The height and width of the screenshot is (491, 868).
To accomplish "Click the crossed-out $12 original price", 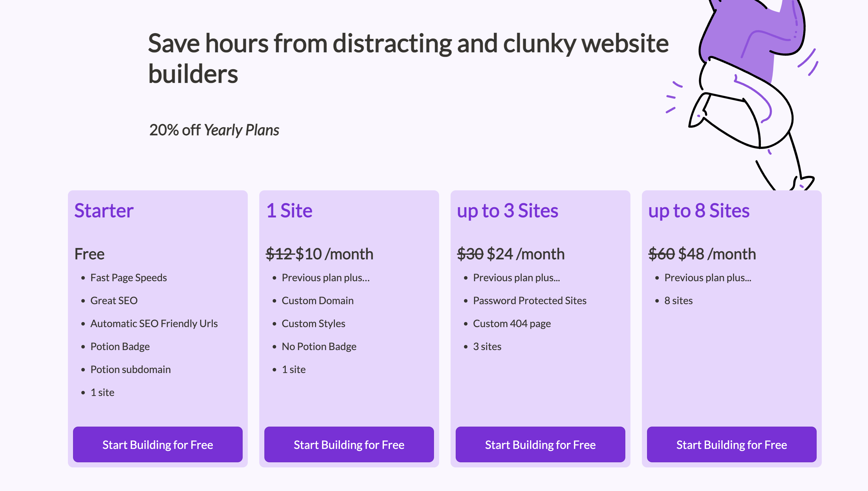I will pyautogui.click(x=279, y=254).
